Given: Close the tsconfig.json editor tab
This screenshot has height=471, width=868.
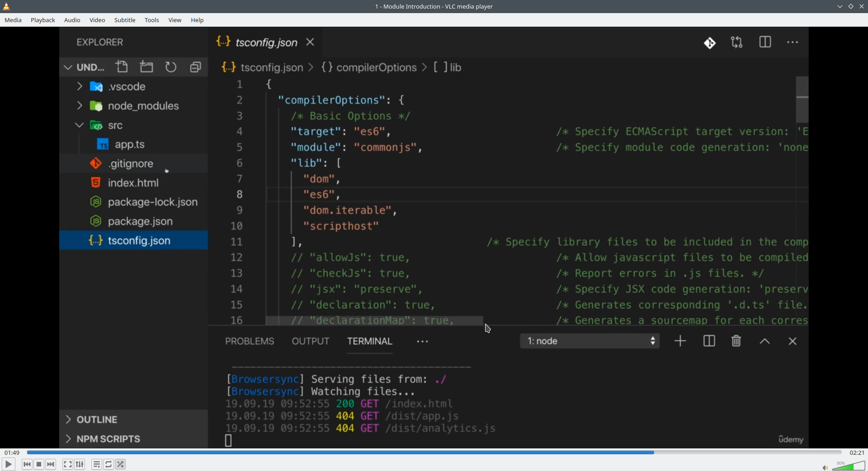Looking at the screenshot, I should [x=311, y=42].
